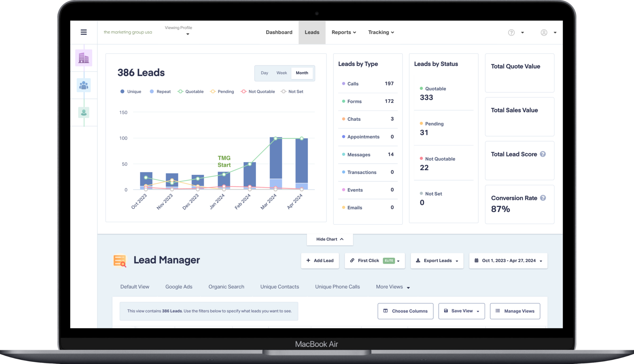Select the Leads navigation tab
The image size is (634, 364).
(312, 32)
